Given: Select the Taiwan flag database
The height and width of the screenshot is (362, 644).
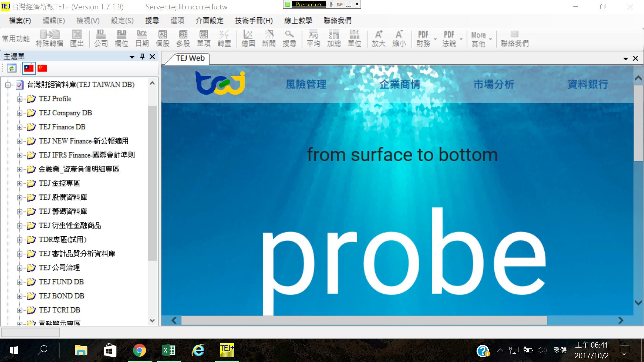Looking at the screenshot, I should point(29,68).
